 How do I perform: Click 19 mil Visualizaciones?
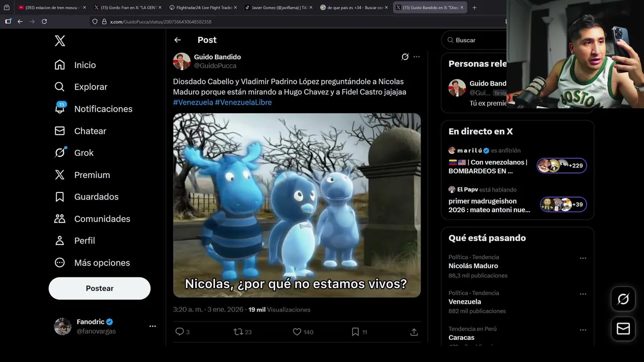tap(279, 310)
